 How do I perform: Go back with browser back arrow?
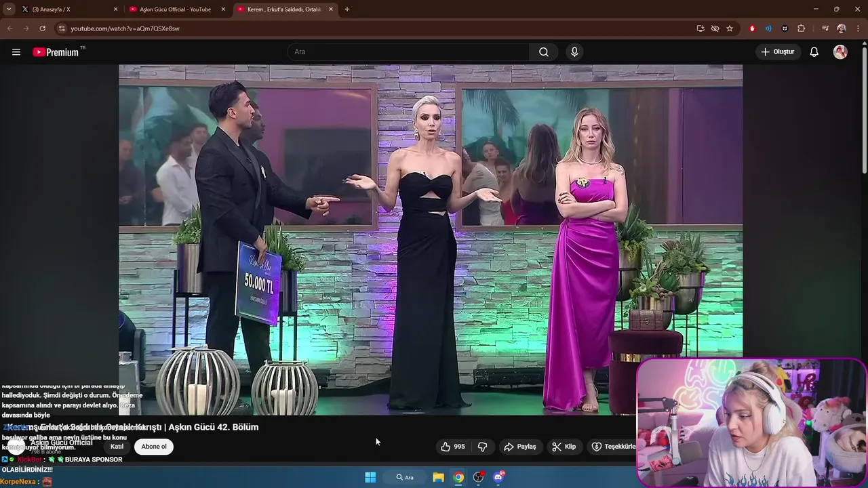pos(9,28)
